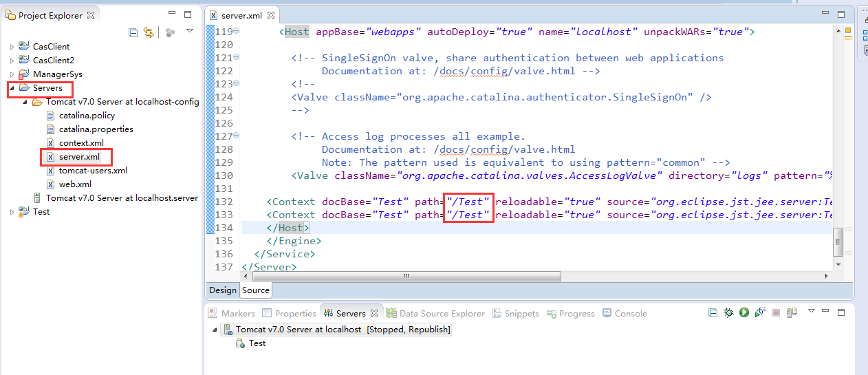The height and width of the screenshot is (375, 868).
Task: Select catalina.properties file
Action: tap(96, 129)
